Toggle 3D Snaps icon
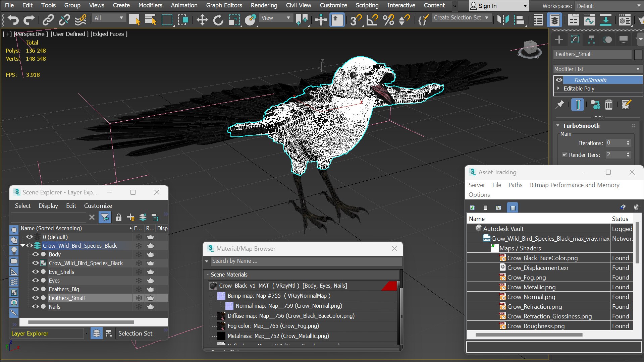 356,20
